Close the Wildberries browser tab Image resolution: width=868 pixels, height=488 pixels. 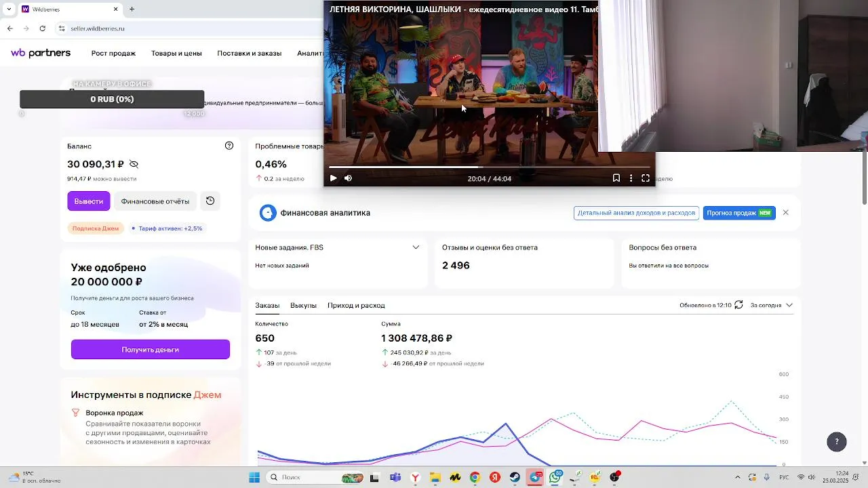[x=115, y=9]
